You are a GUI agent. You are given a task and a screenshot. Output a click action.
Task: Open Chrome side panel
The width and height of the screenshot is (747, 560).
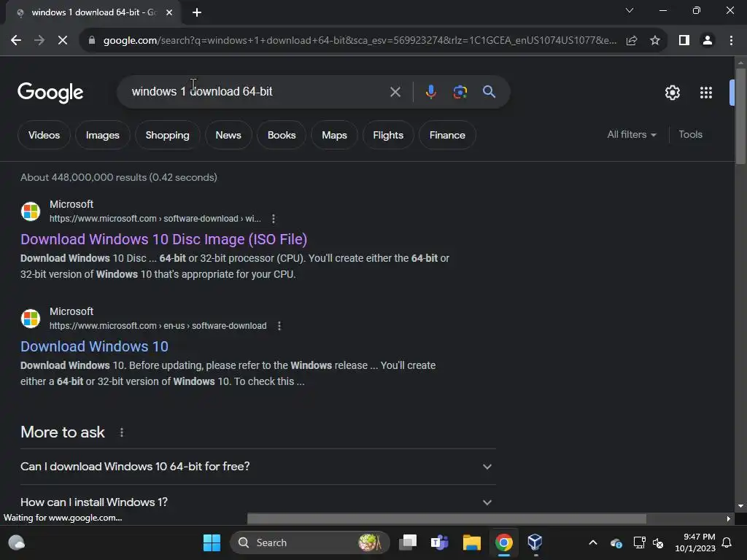point(684,41)
